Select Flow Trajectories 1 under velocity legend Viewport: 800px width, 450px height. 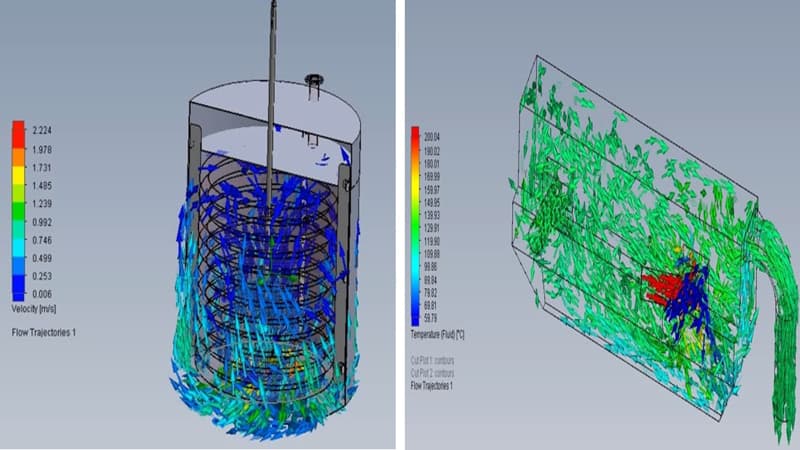[43, 333]
